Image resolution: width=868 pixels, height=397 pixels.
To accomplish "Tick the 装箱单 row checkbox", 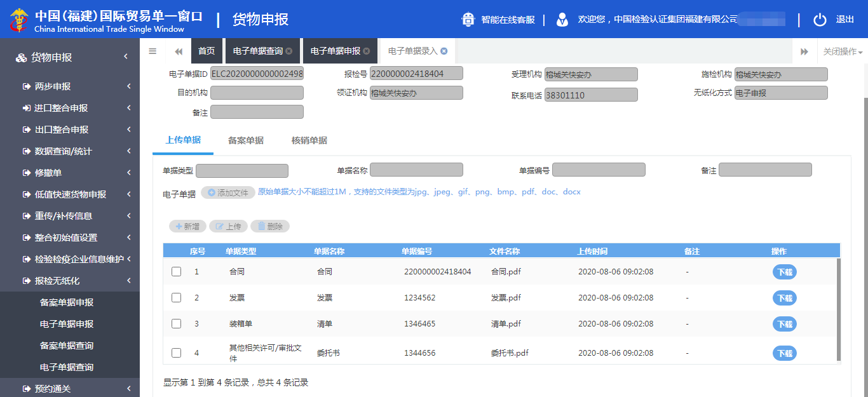I will (177, 324).
